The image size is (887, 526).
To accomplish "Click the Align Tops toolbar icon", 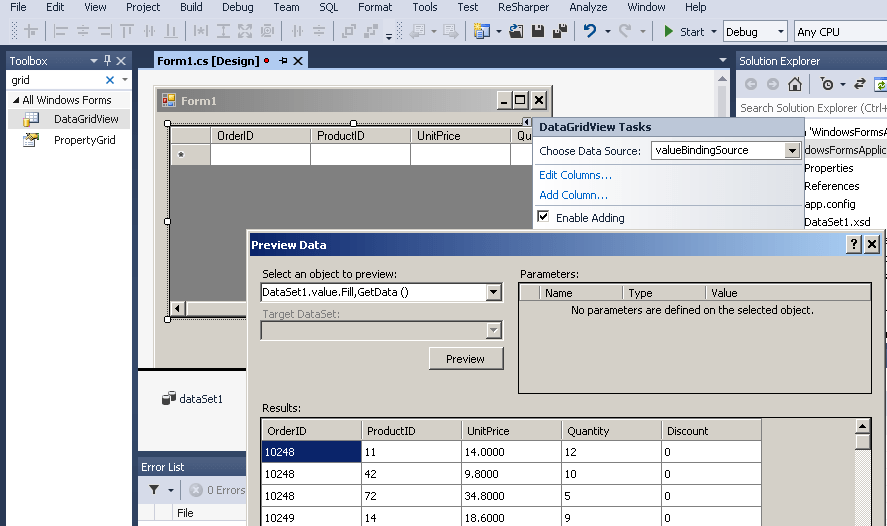I will tap(127, 31).
